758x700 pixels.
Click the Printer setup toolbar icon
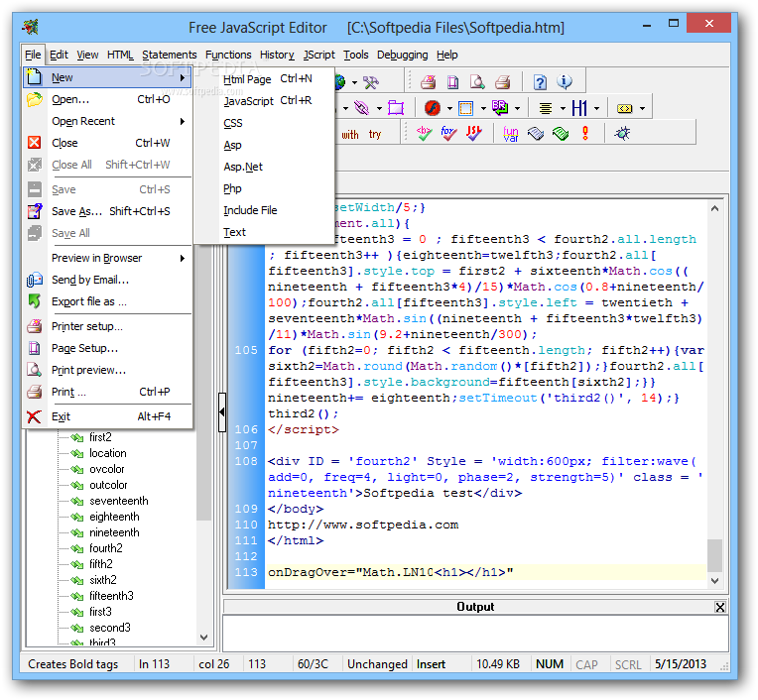[x=428, y=81]
